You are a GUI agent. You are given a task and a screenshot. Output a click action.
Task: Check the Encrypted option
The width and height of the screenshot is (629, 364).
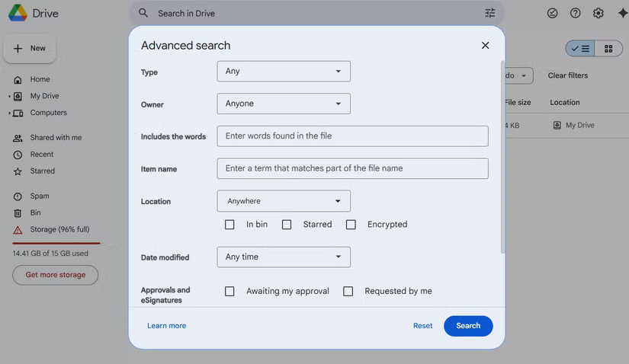[351, 225]
